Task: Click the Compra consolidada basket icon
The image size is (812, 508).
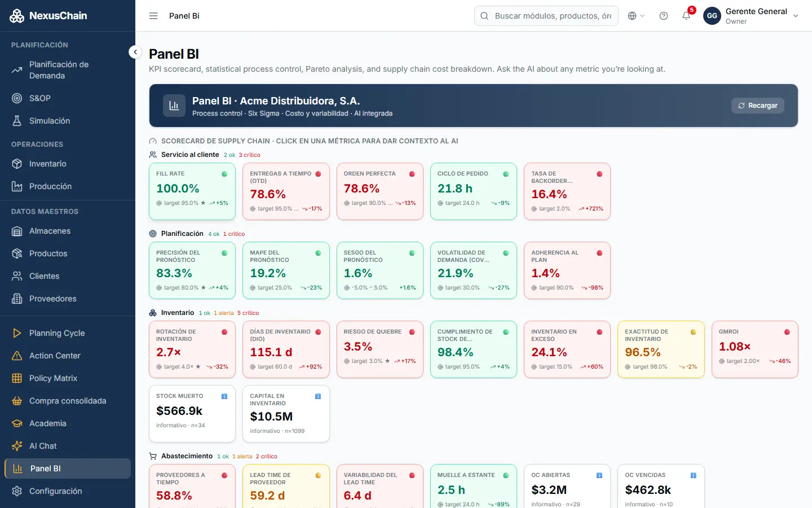Action: pos(17,401)
